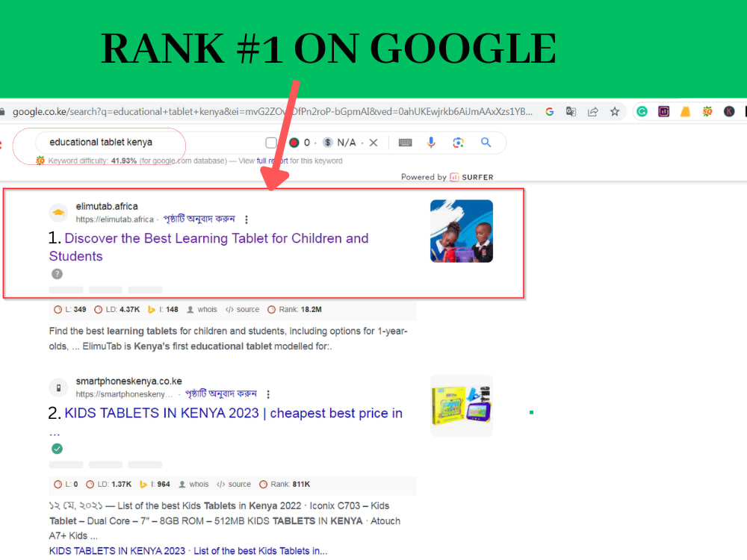The image size is (747, 560).
Task: Open three-dot menu for smartphoneskenya result
Action: [x=268, y=394]
